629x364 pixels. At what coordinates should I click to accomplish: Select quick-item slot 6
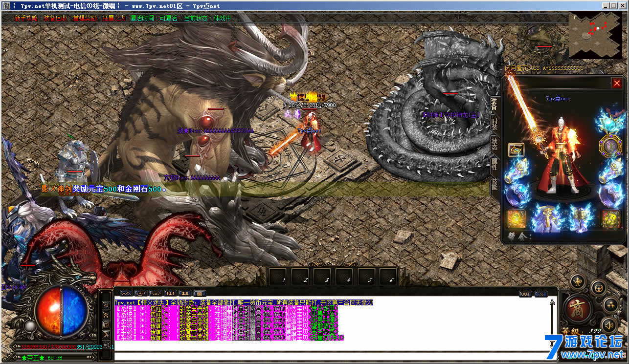pos(388,277)
